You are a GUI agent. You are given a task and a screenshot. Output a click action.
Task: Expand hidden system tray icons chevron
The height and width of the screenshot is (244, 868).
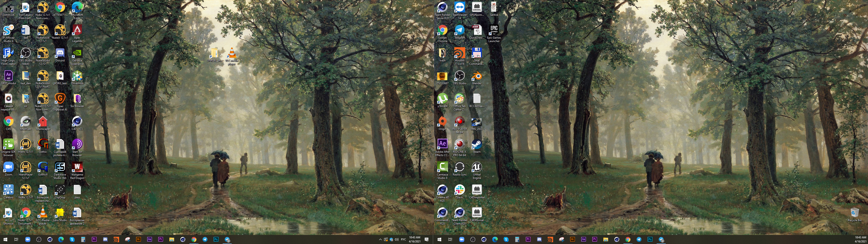380,240
